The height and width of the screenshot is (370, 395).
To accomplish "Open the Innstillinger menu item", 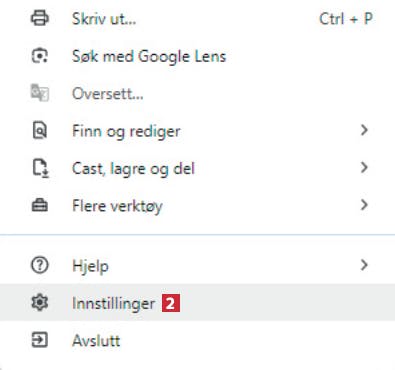I will pos(197,303).
